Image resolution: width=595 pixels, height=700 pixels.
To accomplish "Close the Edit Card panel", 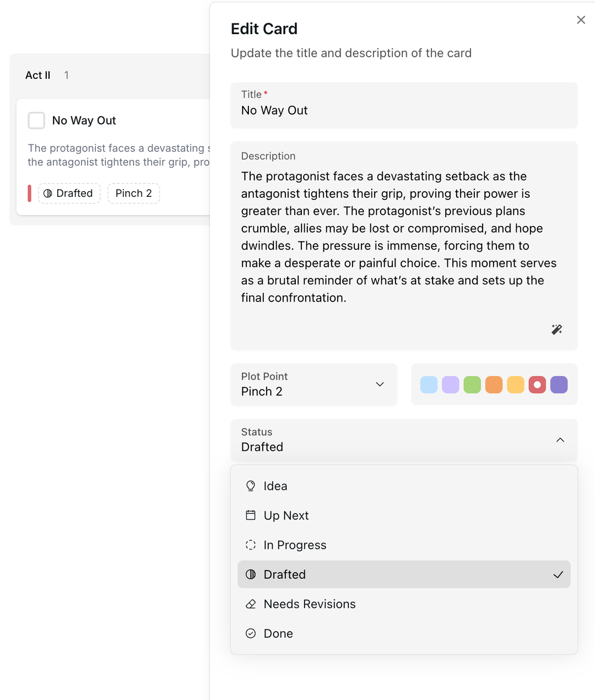I will click(x=581, y=20).
